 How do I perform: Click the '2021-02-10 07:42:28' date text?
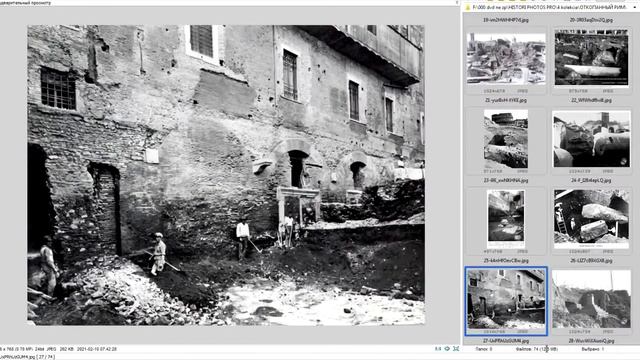97,349
